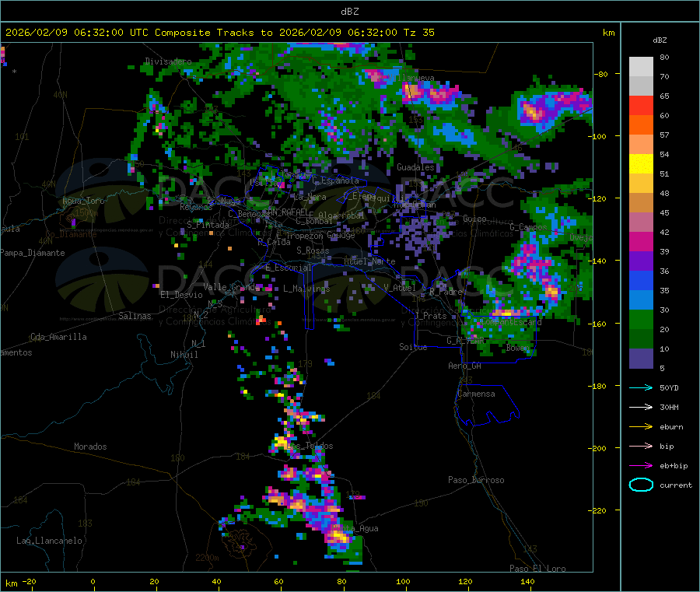Click the Carmensa blue boundary polygon outline
Screen dimensions: 700x592
point(487,405)
